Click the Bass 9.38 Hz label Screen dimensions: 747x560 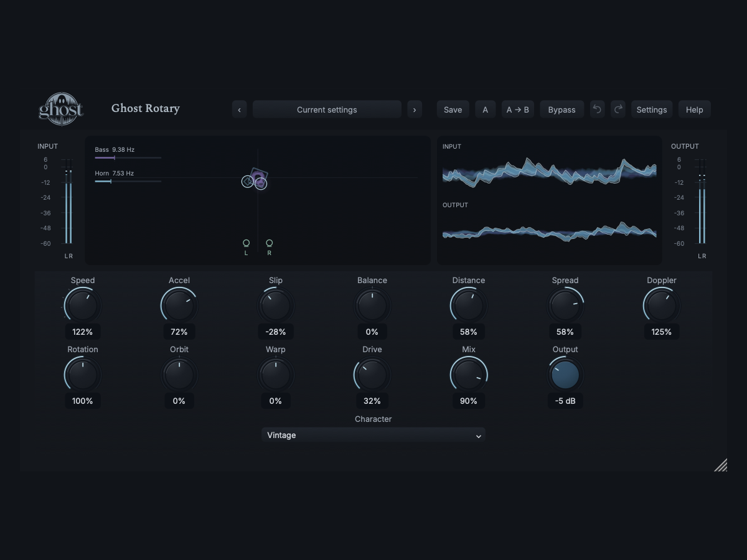(115, 150)
